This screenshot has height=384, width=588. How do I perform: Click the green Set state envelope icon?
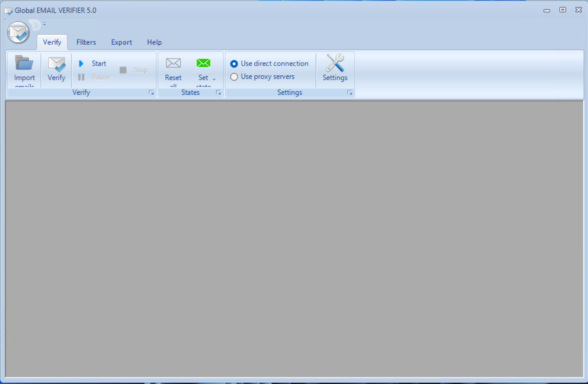(203, 63)
